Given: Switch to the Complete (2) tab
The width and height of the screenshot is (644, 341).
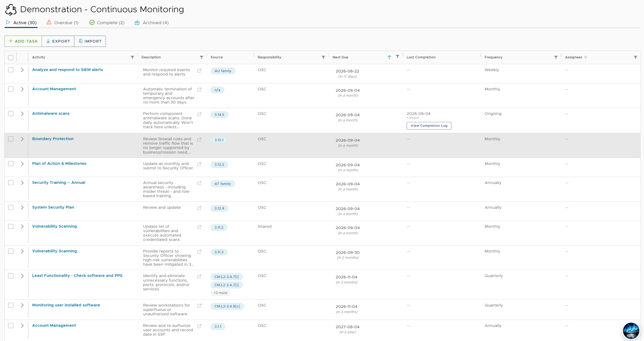Looking at the screenshot, I should coord(107,23).
